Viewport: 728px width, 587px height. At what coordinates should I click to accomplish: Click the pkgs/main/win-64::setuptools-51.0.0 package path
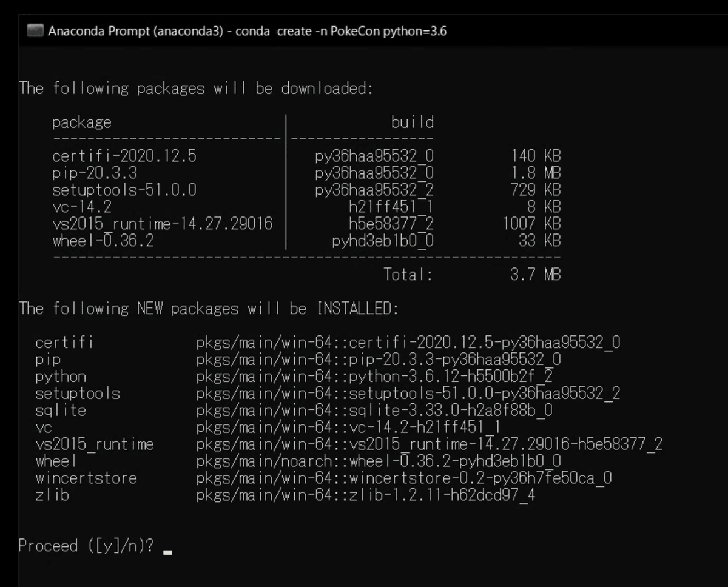(x=408, y=394)
